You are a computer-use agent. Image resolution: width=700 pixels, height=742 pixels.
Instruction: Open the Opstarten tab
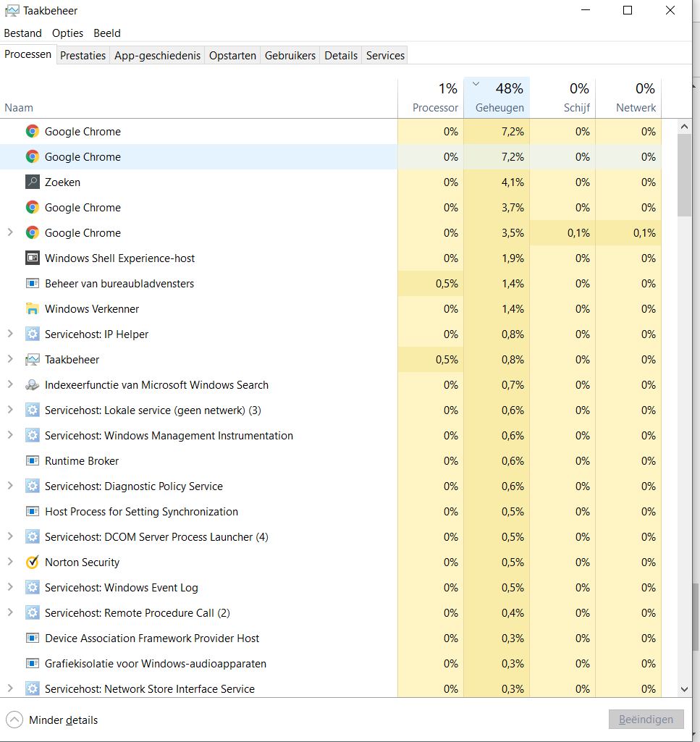tap(232, 55)
